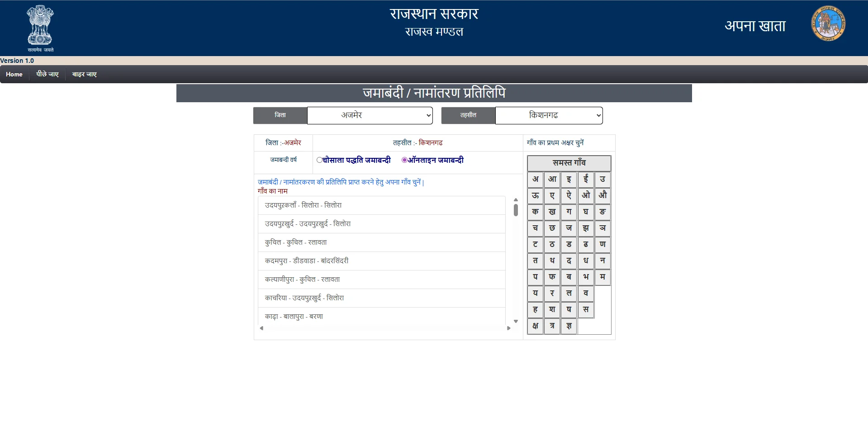Open the तहसील dropdown showing किशनगढ
The image size is (868, 427).
pos(549,115)
